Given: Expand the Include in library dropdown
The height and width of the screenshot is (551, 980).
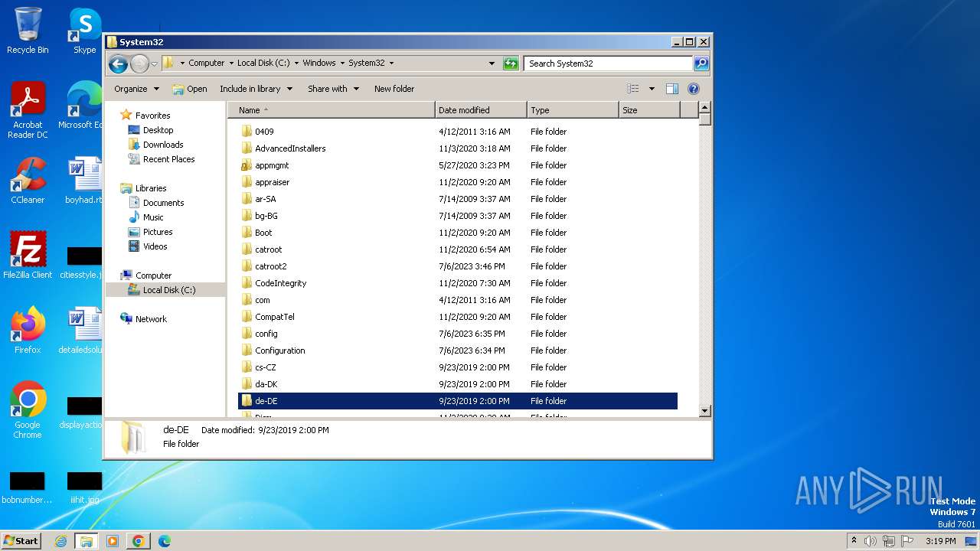Looking at the screenshot, I should 256,89.
